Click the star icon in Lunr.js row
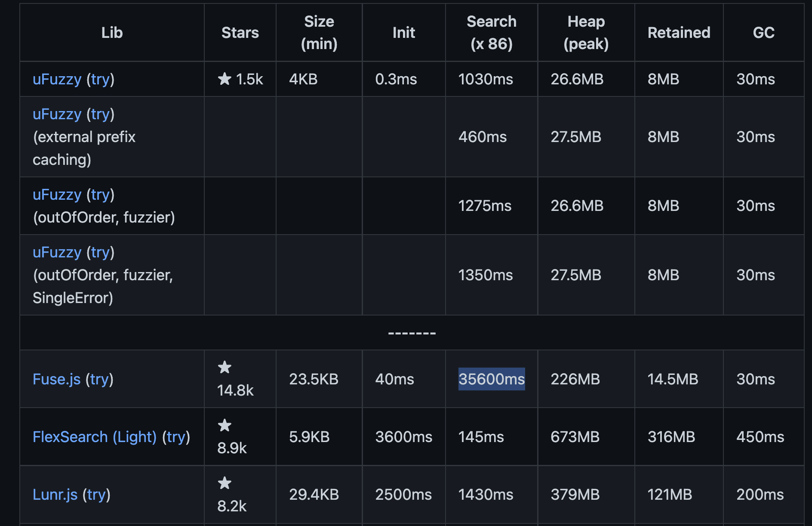The height and width of the screenshot is (526, 812). [x=225, y=483]
